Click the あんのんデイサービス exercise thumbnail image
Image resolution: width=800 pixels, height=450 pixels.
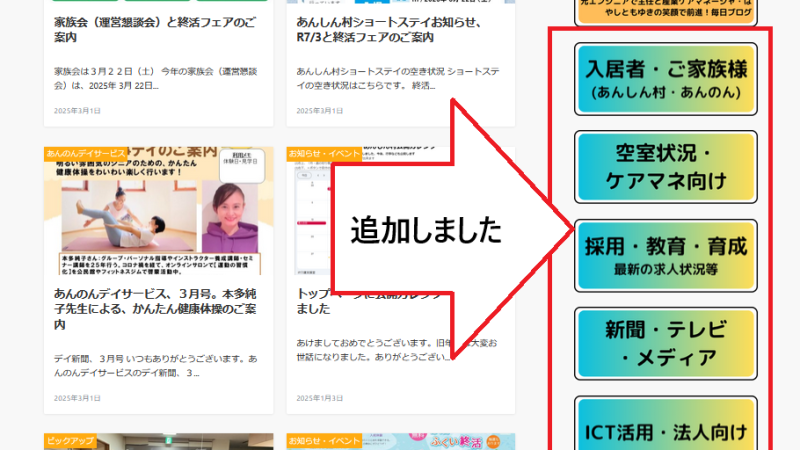click(x=159, y=211)
